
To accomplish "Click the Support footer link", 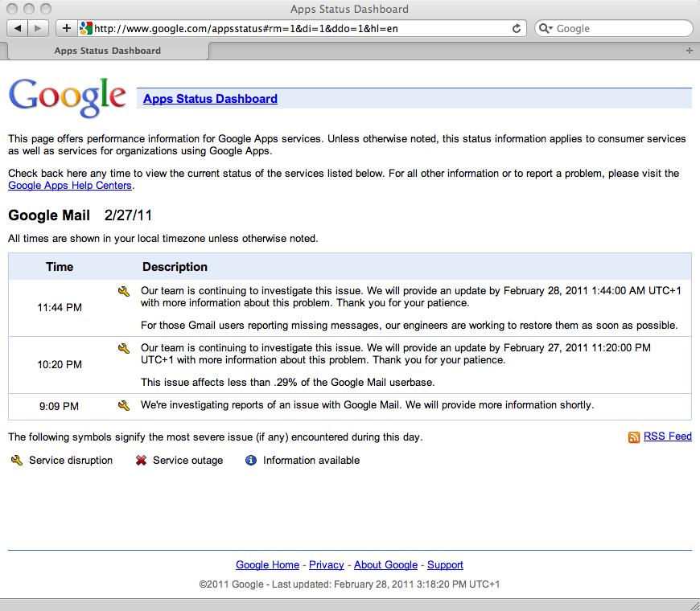I will tap(445, 565).
